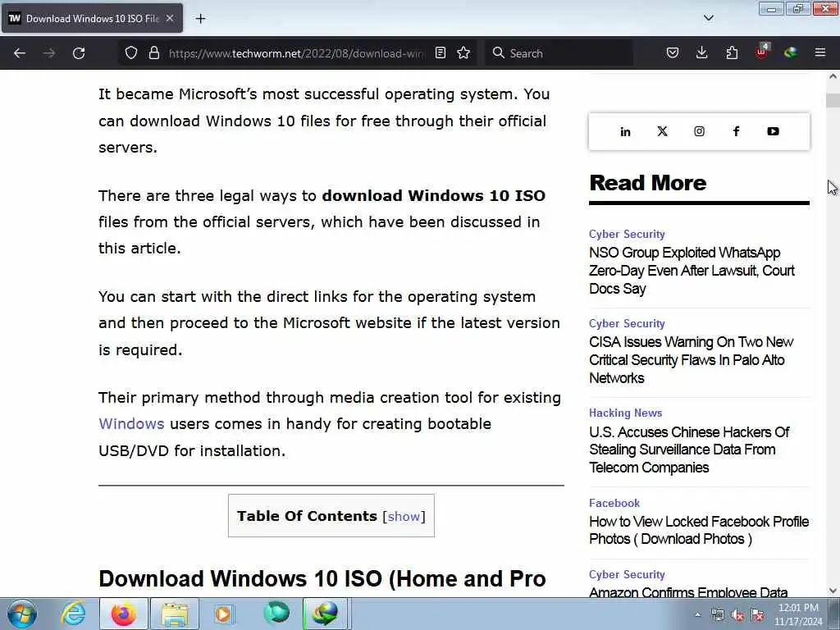This screenshot has width=840, height=630.
Task: Open the Downloads panel
Action: click(702, 53)
